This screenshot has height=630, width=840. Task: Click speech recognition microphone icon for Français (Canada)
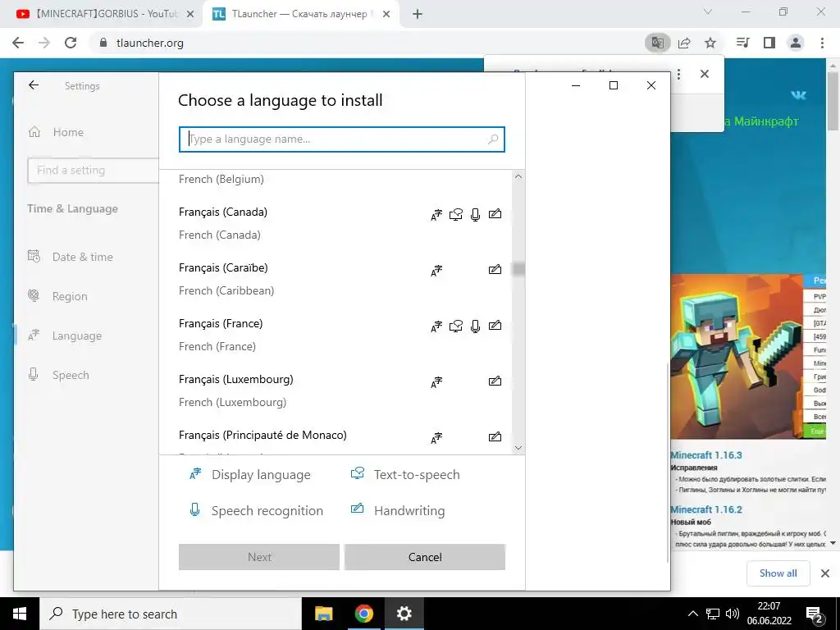(475, 215)
